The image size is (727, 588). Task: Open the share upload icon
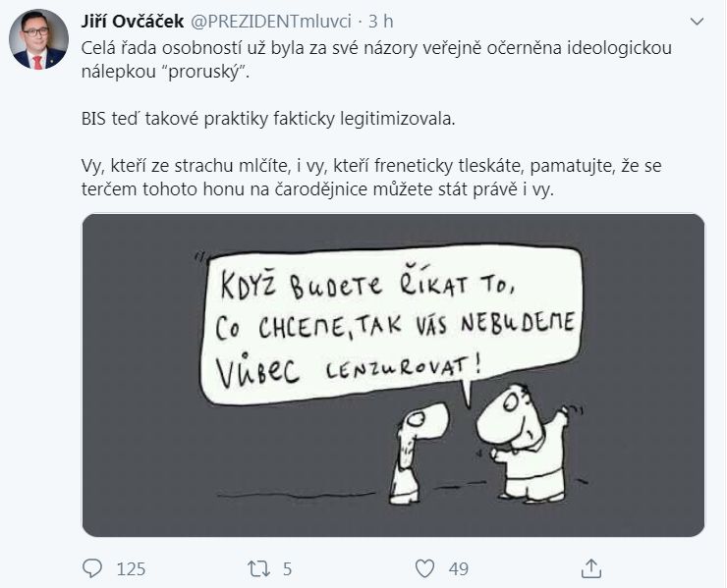click(591, 568)
